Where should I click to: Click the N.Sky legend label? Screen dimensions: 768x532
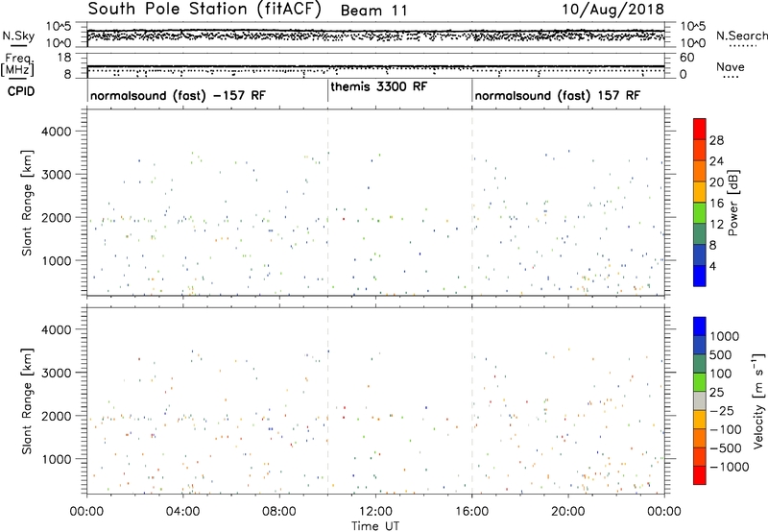click(x=18, y=36)
